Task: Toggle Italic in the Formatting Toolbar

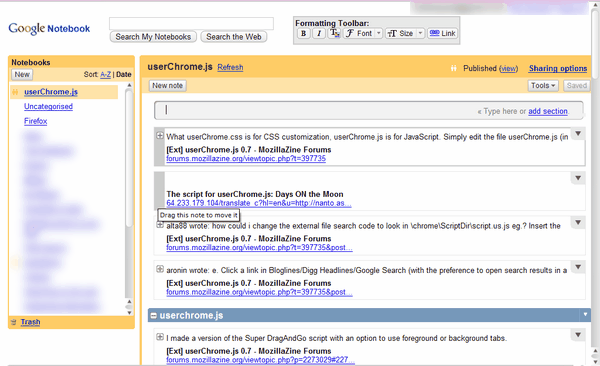Action: [319, 34]
